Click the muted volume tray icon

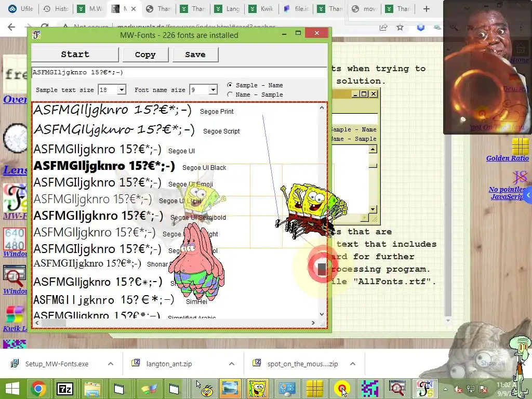coord(458,390)
